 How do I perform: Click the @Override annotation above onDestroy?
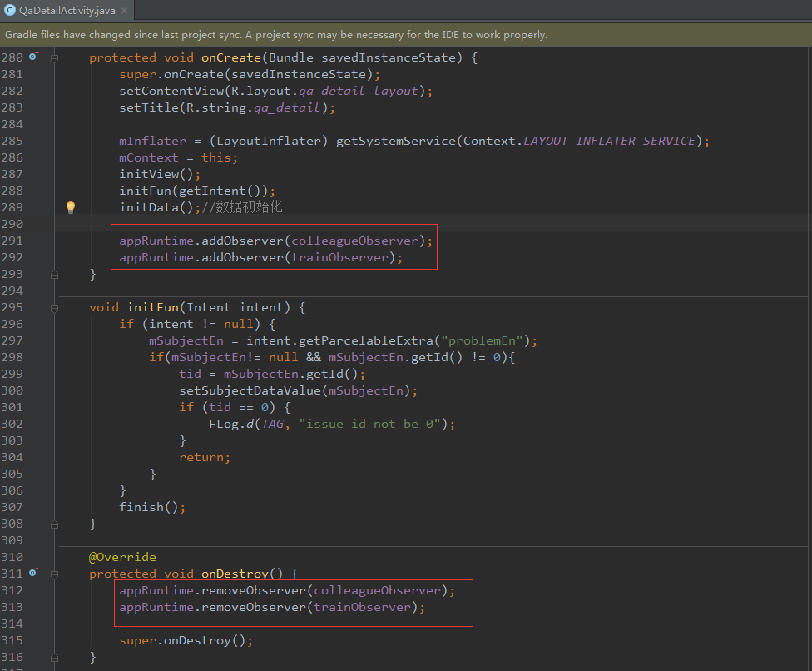tap(122, 557)
